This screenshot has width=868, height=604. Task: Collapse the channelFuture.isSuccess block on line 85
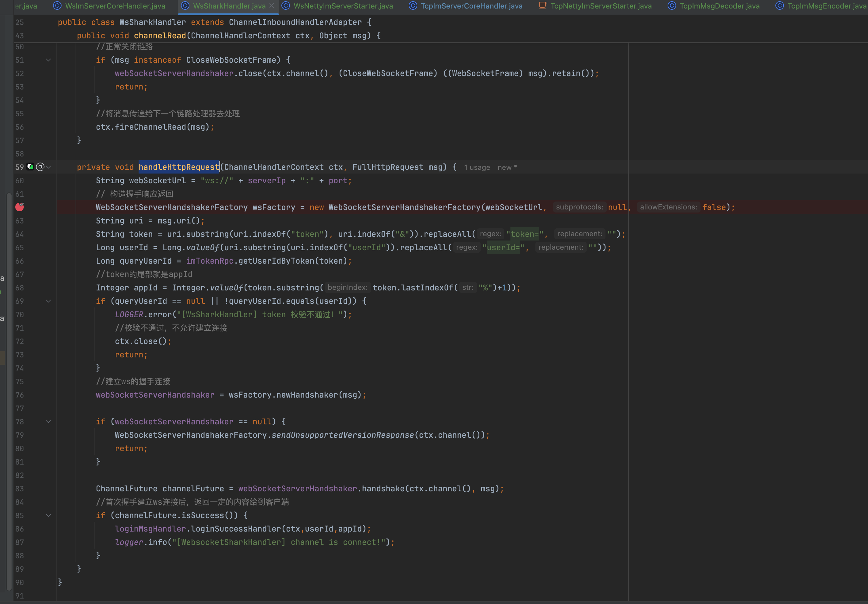[x=48, y=515]
